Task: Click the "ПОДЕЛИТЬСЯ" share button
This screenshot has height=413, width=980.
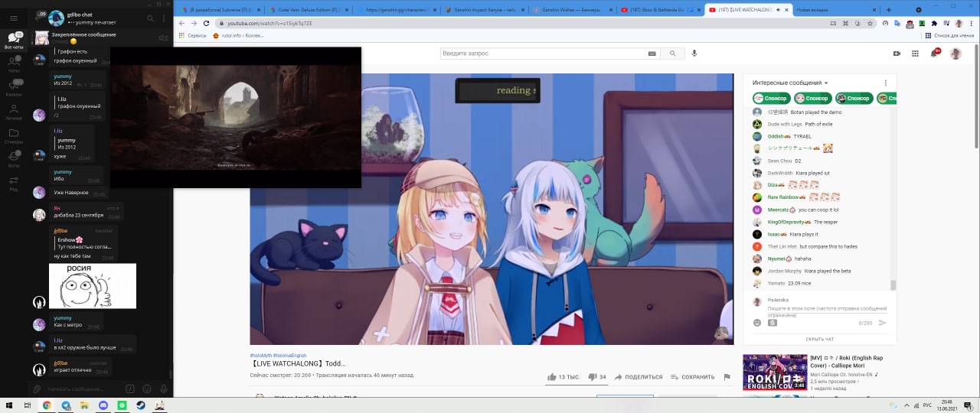Action: tap(637, 377)
